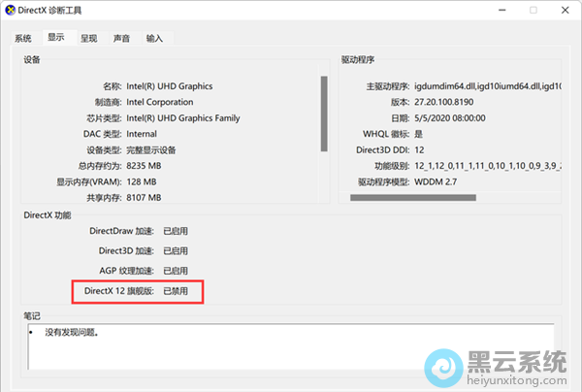Click the DirectX icon in the title bar
The height and width of the screenshot is (392, 582).
coord(11,11)
